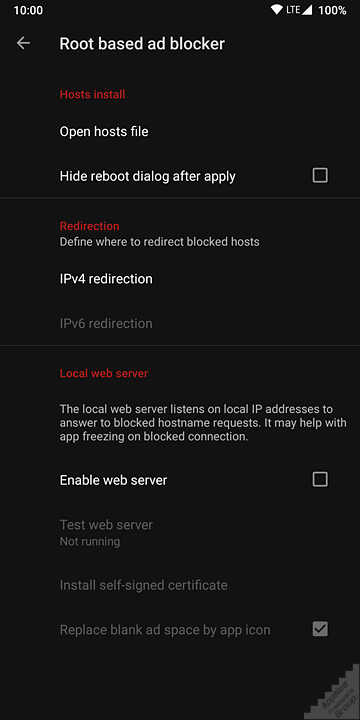Screen dimensions: 360x720
Task: Tap the Local web server header
Action: (104, 373)
